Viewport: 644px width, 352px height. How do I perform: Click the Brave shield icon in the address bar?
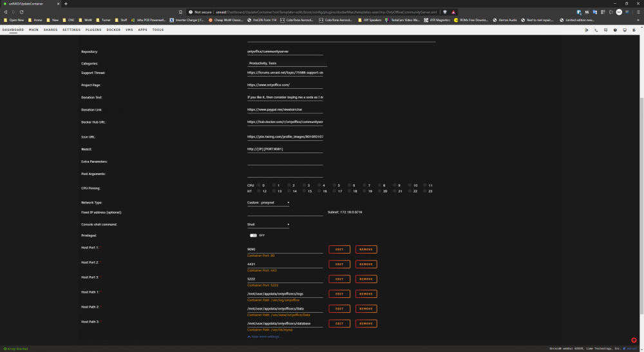(x=445, y=12)
